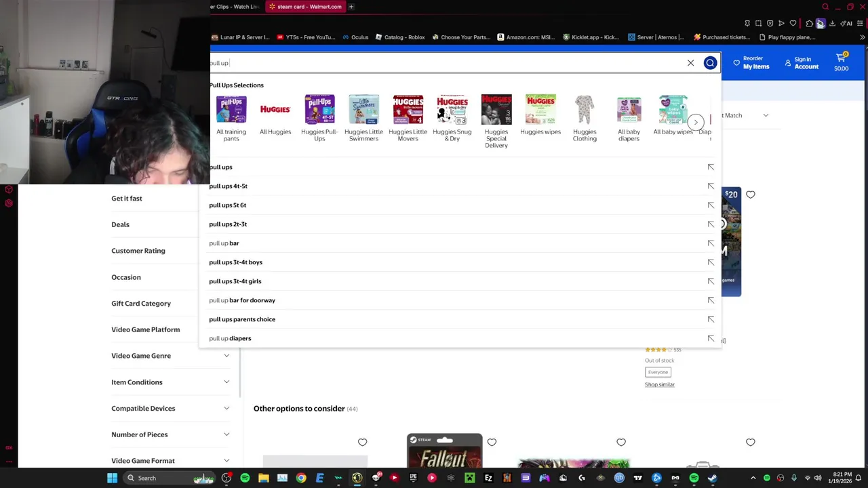Open Google Chrome from the taskbar
This screenshot has width=868, height=488.
[x=301, y=478]
